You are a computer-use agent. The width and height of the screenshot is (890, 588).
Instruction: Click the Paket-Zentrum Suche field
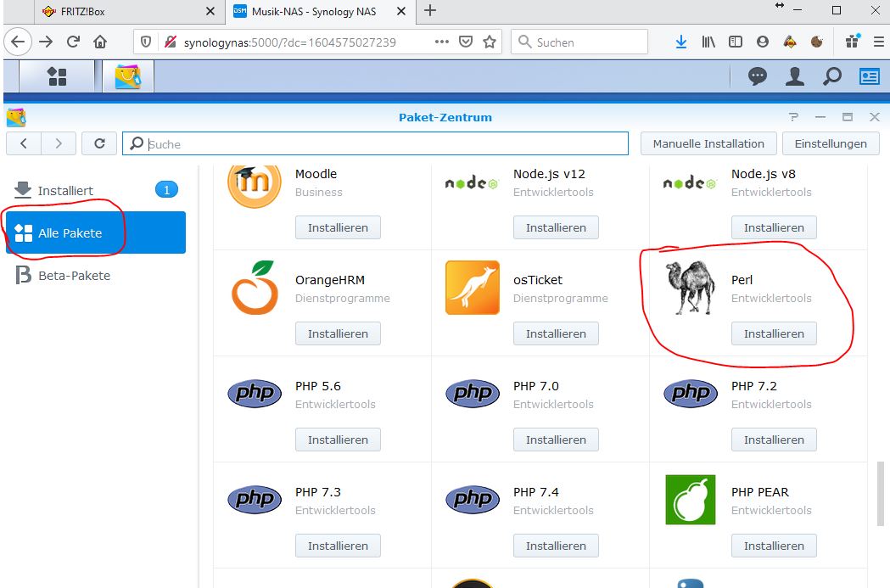375,143
